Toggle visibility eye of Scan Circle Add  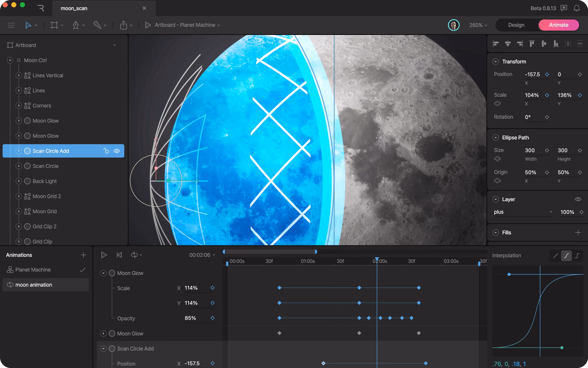(x=117, y=151)
